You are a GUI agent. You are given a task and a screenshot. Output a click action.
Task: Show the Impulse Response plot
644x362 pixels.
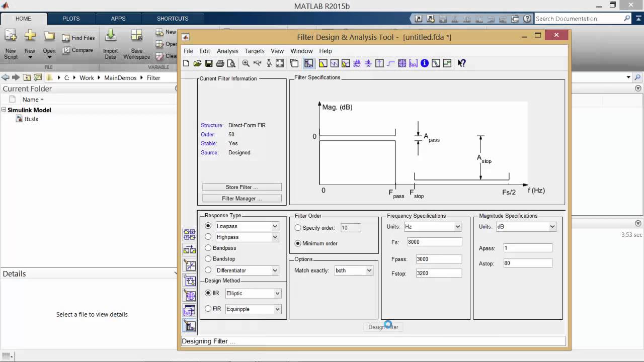coord(379,63)
